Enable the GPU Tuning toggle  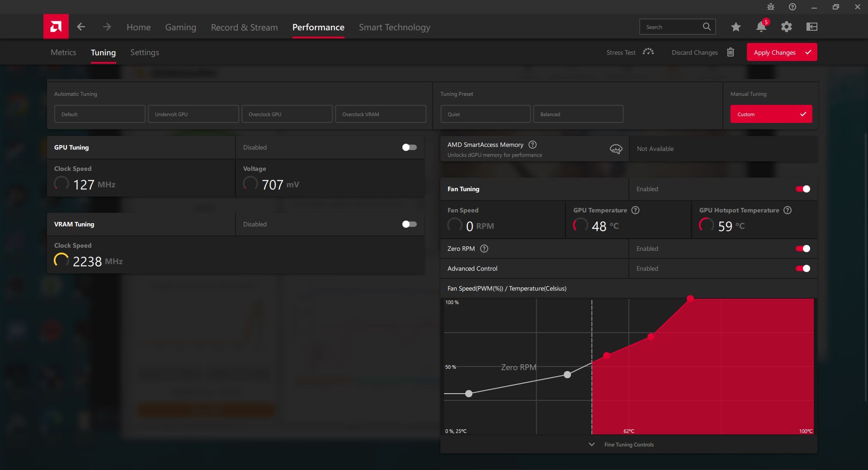tap(410, 147)
